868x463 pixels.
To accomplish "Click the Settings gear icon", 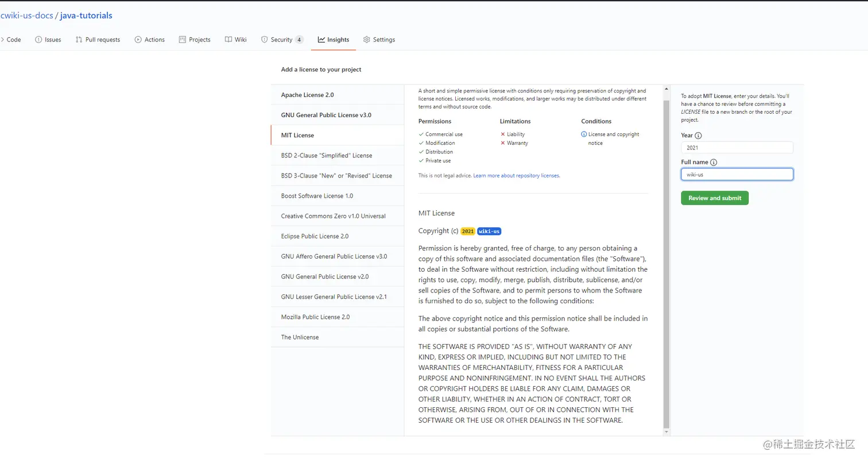I will (366, 39).
